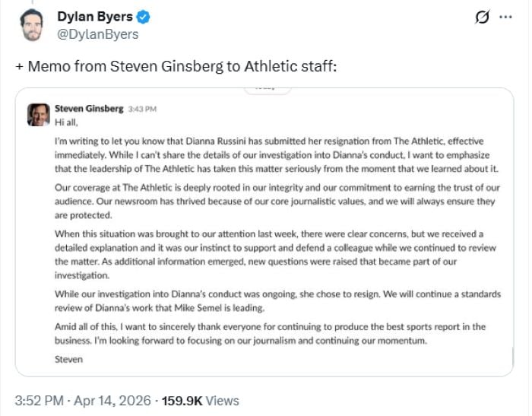The height and width of the screenshot is (416, 532).
Task: Click Dylan Byers' profile avatar
Action: 30,24
